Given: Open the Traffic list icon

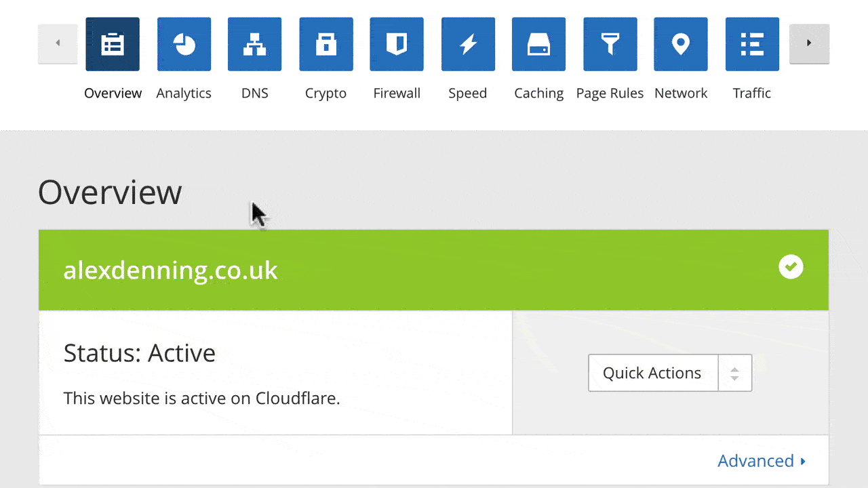Looking at the screenshot, I should click(x=752, y=44).
